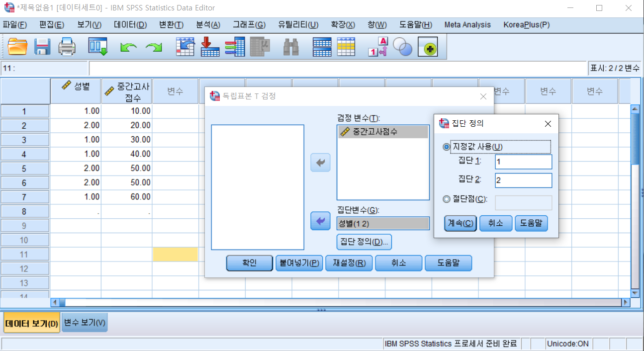
Task: Go to case toolbar icon
Action: point(185,47)
